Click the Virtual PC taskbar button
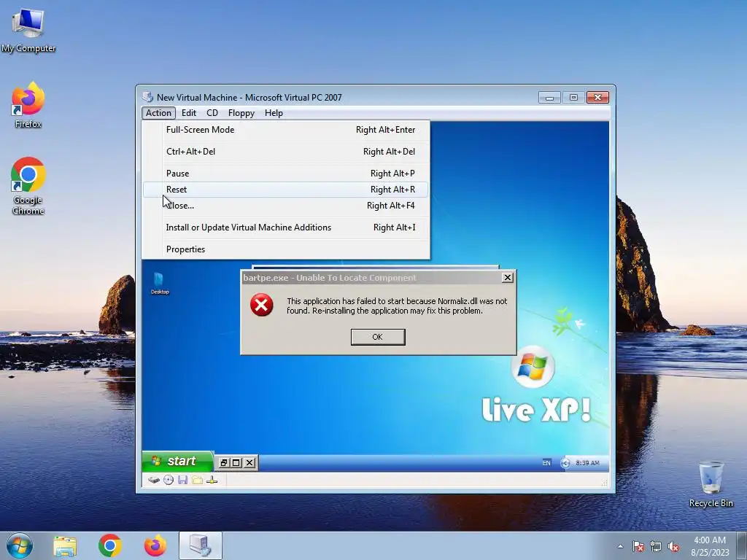 point(201,546)
